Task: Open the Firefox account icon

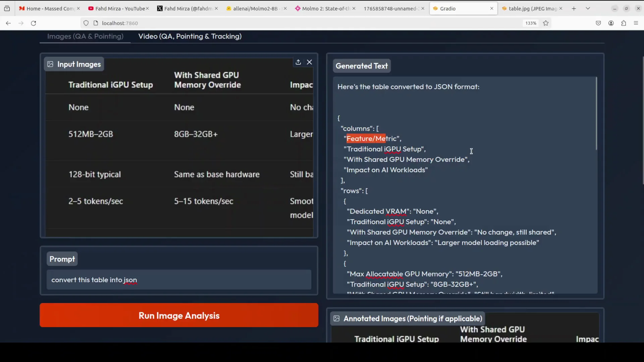Action: point(611,23)
